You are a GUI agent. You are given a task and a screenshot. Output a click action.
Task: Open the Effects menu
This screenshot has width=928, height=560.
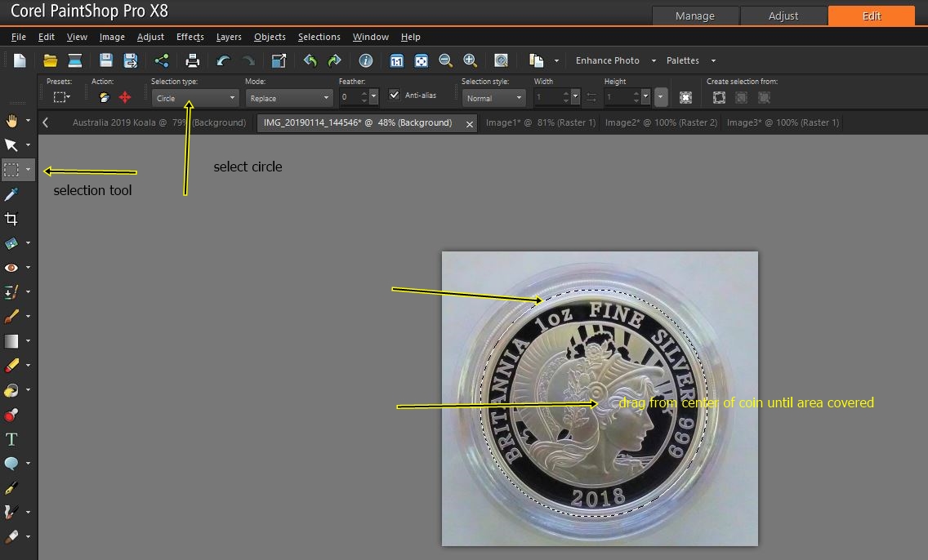click(x=190, y=37)
